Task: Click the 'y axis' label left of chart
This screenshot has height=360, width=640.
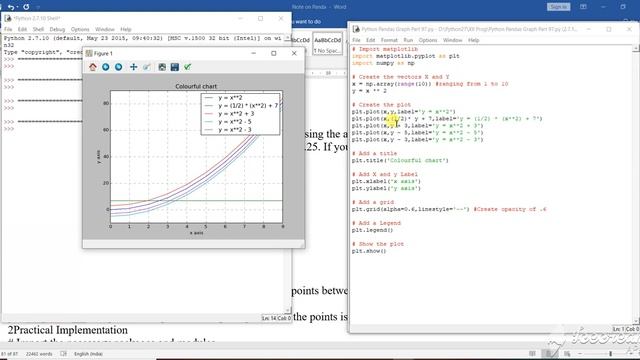Action: pos(98,157)
